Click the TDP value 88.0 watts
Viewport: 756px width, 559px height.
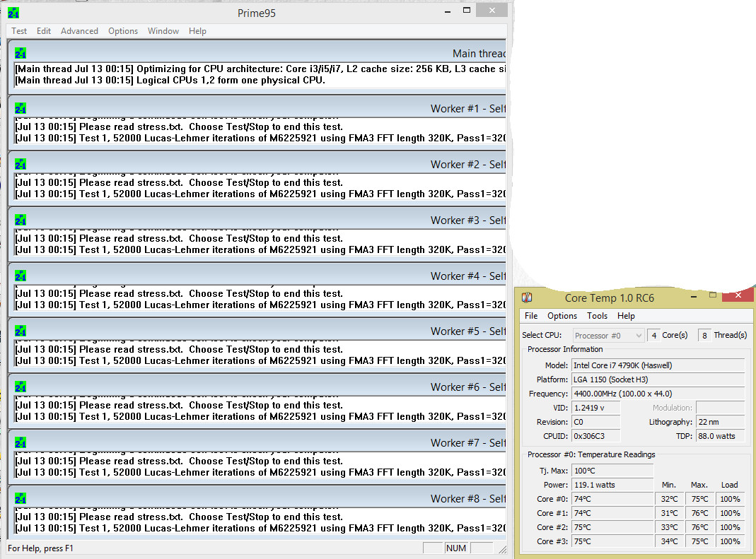coord(721,436)
